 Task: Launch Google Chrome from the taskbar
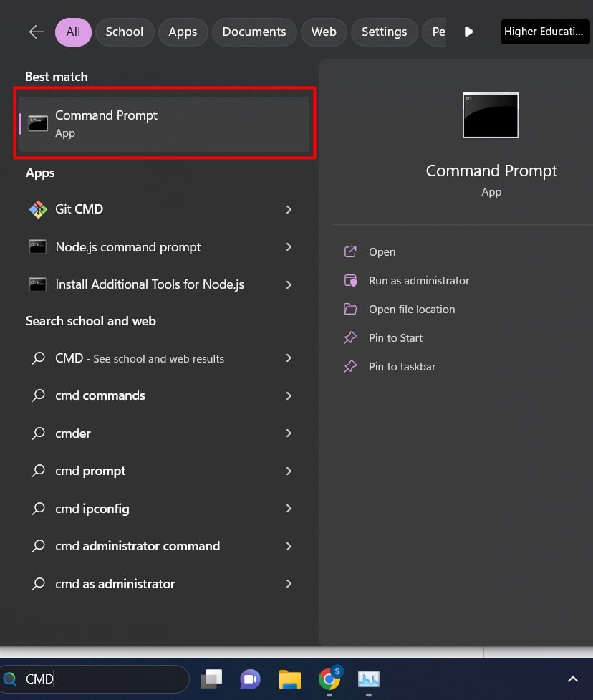[329, 679]
